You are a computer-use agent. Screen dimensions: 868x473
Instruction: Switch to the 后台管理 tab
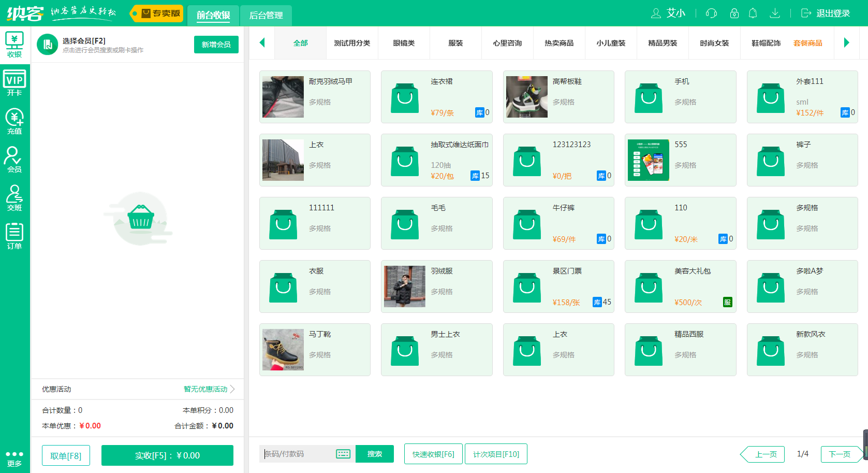pyautogui.click(x=265, y=16)
